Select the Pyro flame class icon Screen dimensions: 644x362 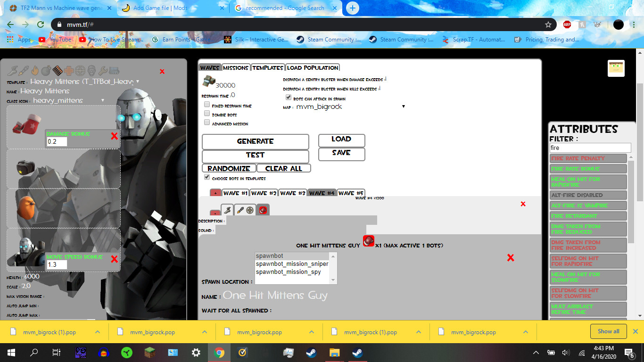click(35, 71)
